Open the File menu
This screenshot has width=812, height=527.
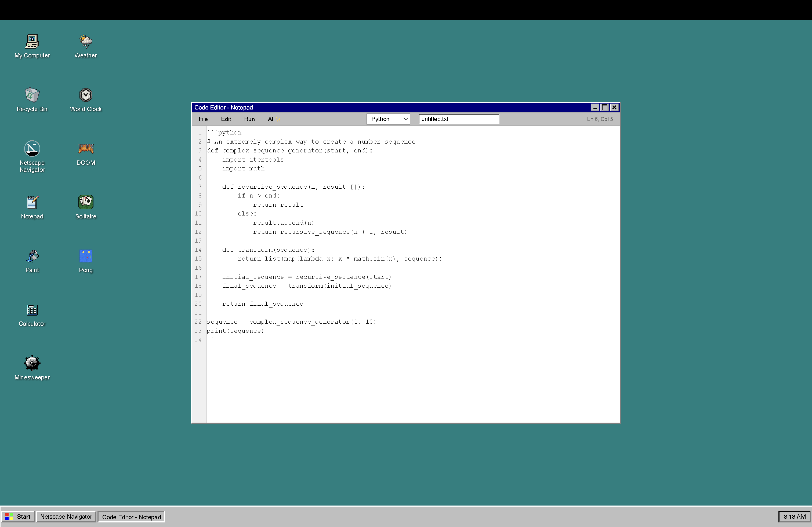[203, 119]
